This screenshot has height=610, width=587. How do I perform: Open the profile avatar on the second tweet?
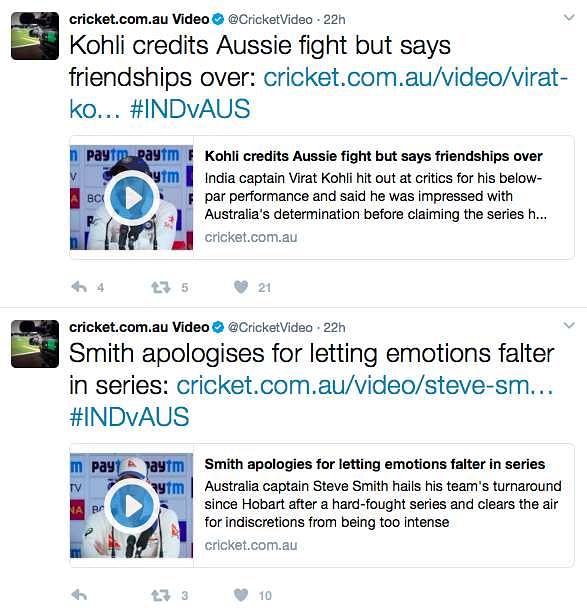[35, 344]
